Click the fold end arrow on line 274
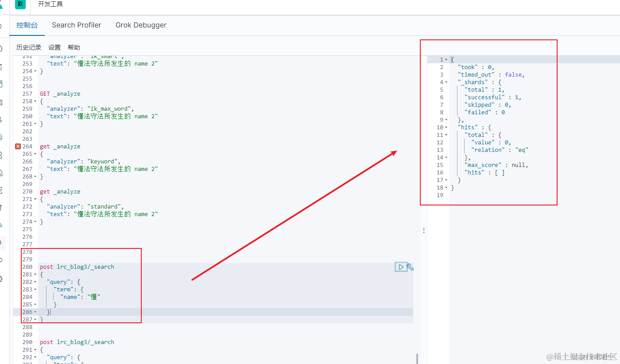620x364 pixels. click(35, 222)
